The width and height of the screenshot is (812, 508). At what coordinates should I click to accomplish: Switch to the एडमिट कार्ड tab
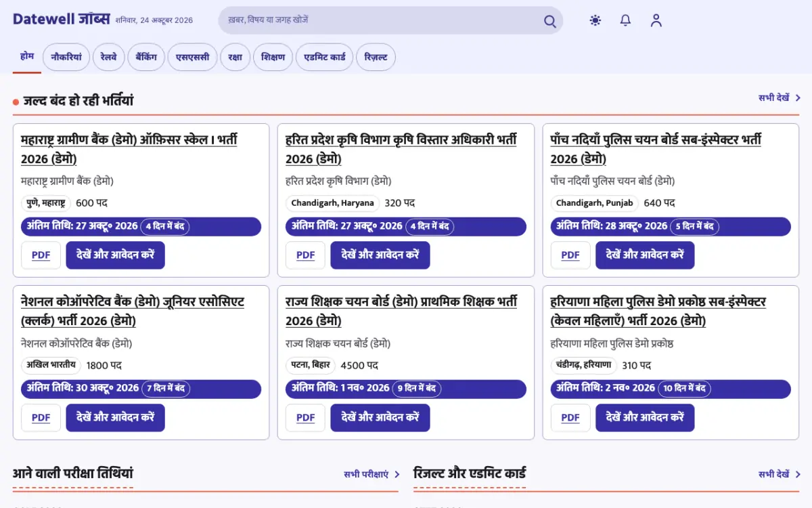click(325, 58)
